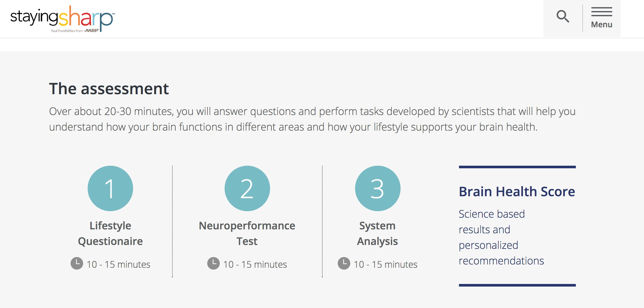Click the 10 - 15 minutes text under Lifestyle
644x308 pixels.
118,264
